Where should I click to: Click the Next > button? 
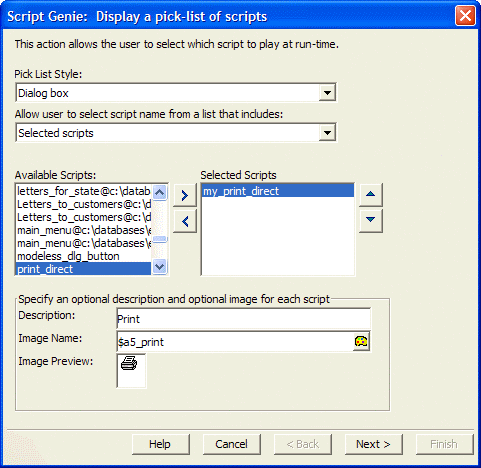click(373, 444)
